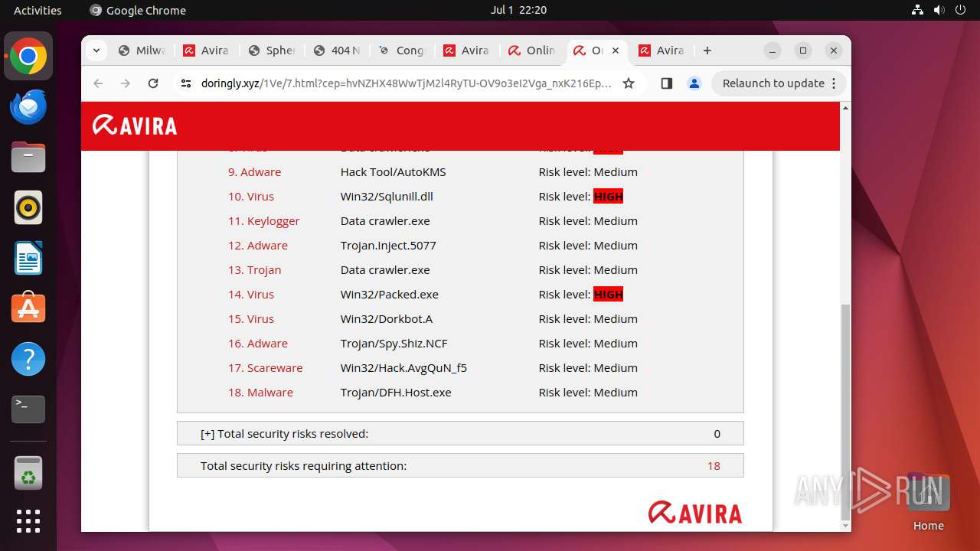Click scrollbar down arrow
This screenshot has height=551, width=980.
point(845,526)
